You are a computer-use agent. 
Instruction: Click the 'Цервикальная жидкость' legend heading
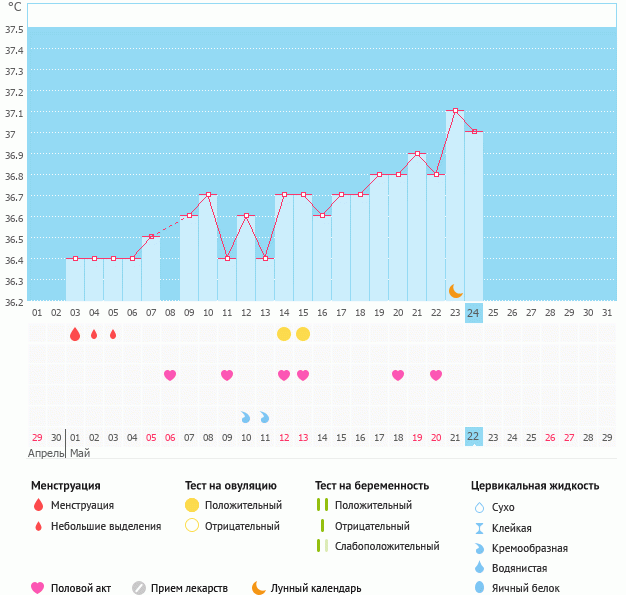[x=535, y=485]
